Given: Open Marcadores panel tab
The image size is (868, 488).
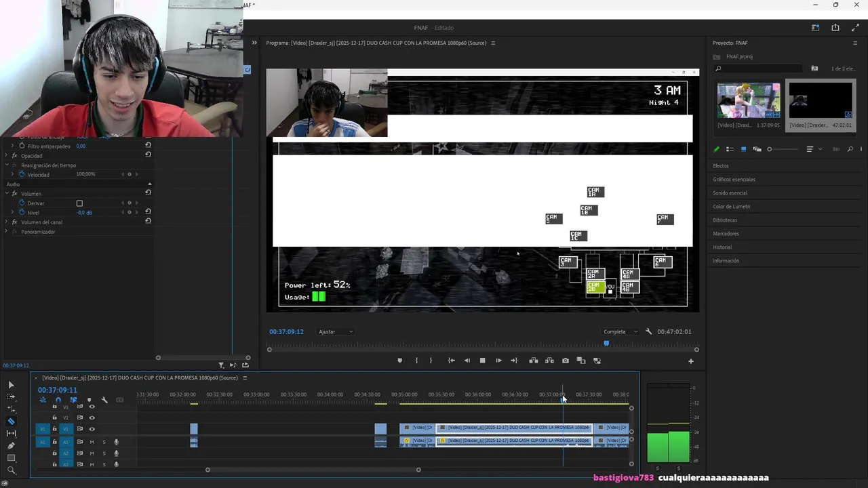Looking at the screenshot, I should pos(726,233).
